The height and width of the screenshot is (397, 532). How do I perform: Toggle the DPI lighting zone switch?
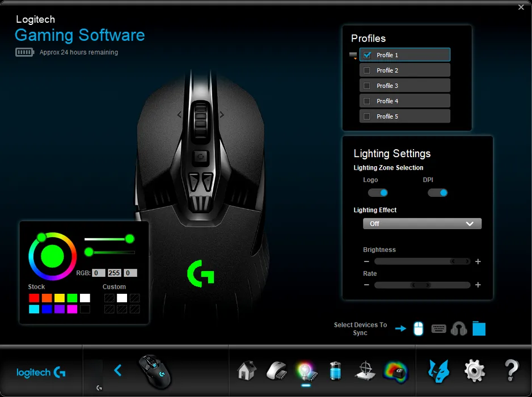437,193
